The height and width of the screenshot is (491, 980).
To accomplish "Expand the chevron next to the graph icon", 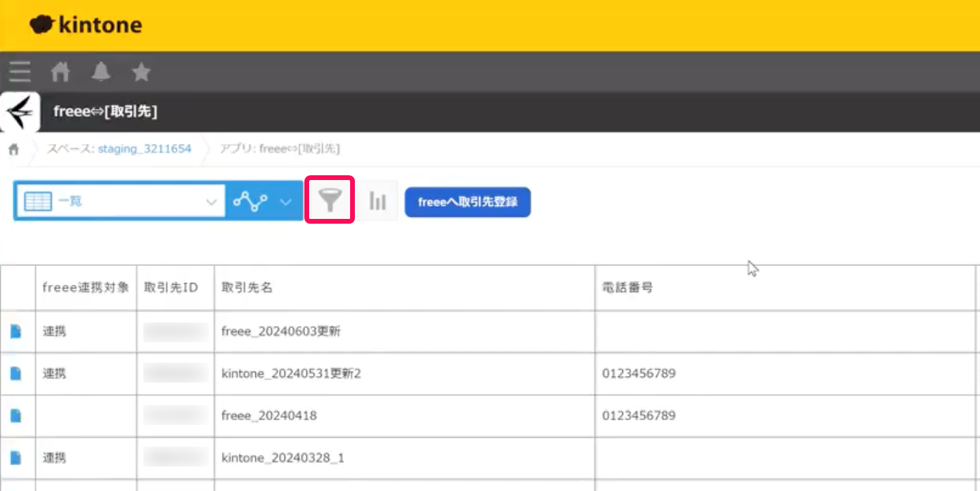I will pos(286,202).
